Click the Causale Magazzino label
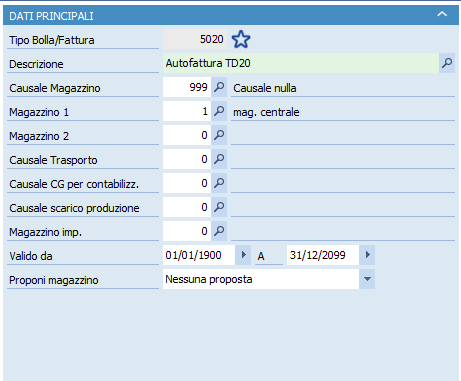The height and width of the screenshot is (381, 461). tap(55, 88)
